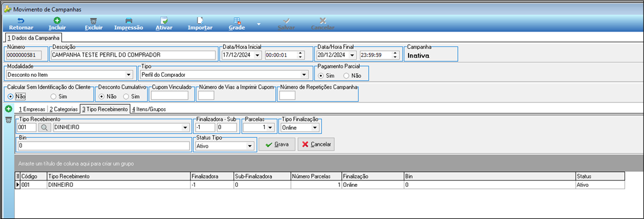Open the 4 Itens/Grupos tab
644x219 pixels.
click(149, 109)
